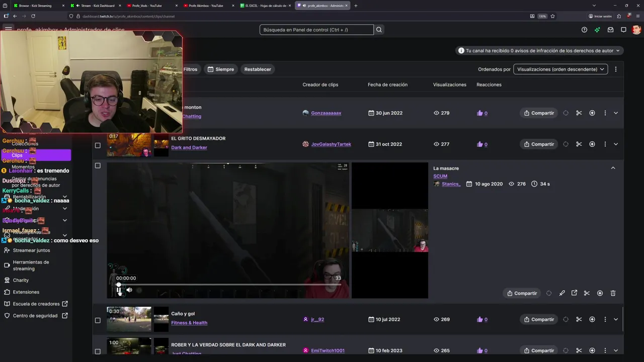This screenshot has height=362, width=644.
Task: Open the user avatar menu at top right
Action: pyautogui.click(x=636, y=30)
